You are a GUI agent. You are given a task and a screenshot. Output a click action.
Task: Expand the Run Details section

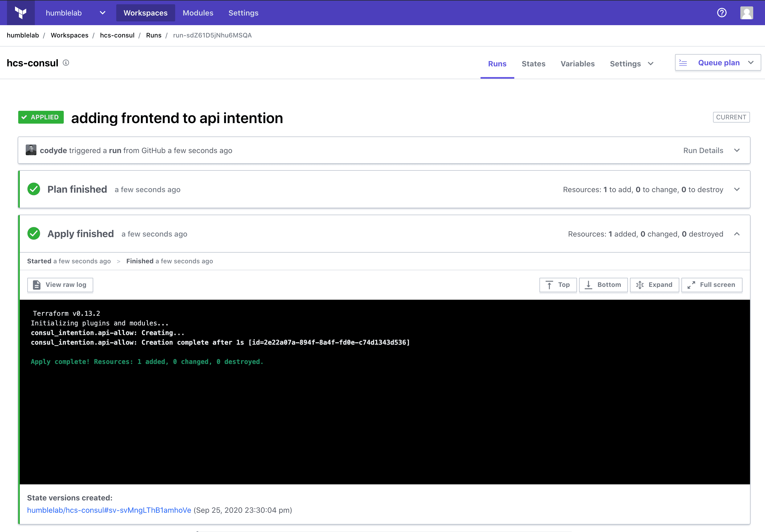tap(737, 150)
